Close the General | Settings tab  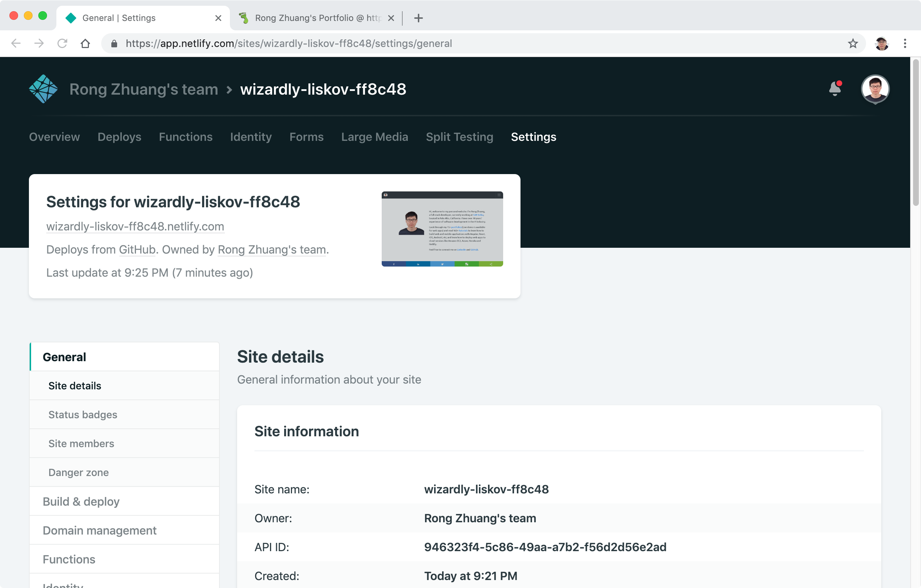tap(218, 18)
